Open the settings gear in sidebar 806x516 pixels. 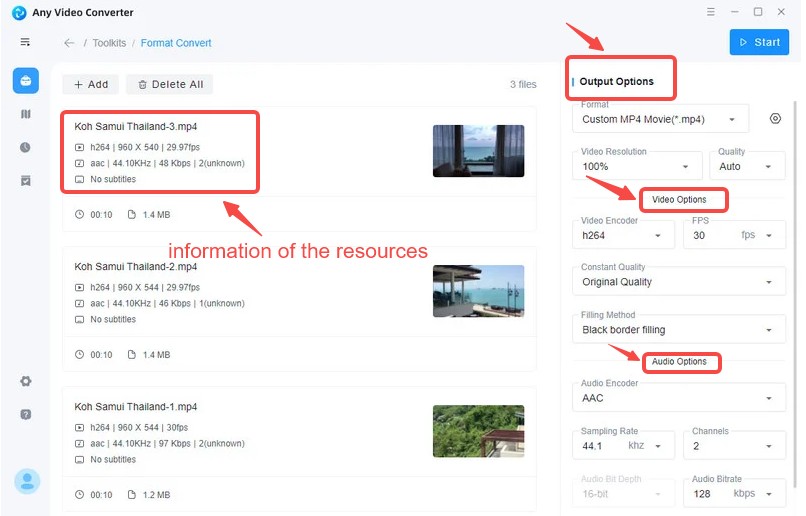tap(26, 381)
